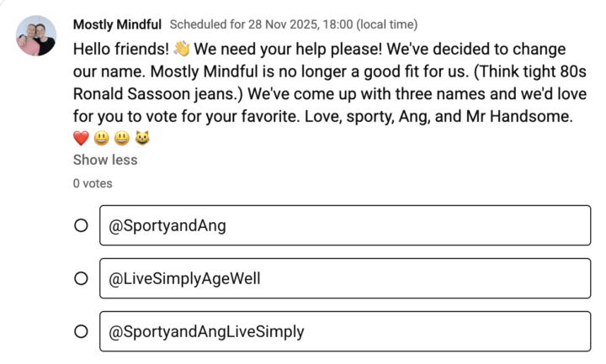Click the cat face emoji
This screenshot has height=364, width=606.
point(142,139)
